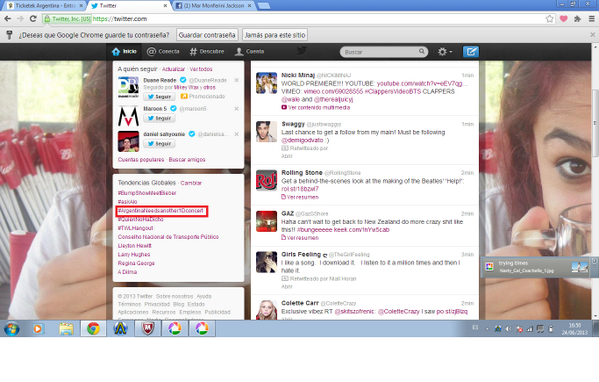The width and height of the screenshot is (599, 382).
Task: Dismiss Duane Reade suggestion
Action: 236,80
